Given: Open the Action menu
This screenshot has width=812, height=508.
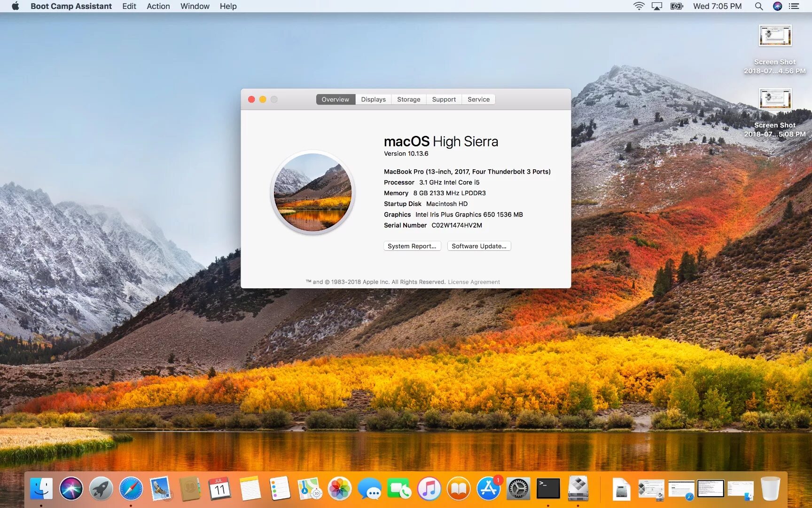Looking at the screenshot, I should point(158,6).
